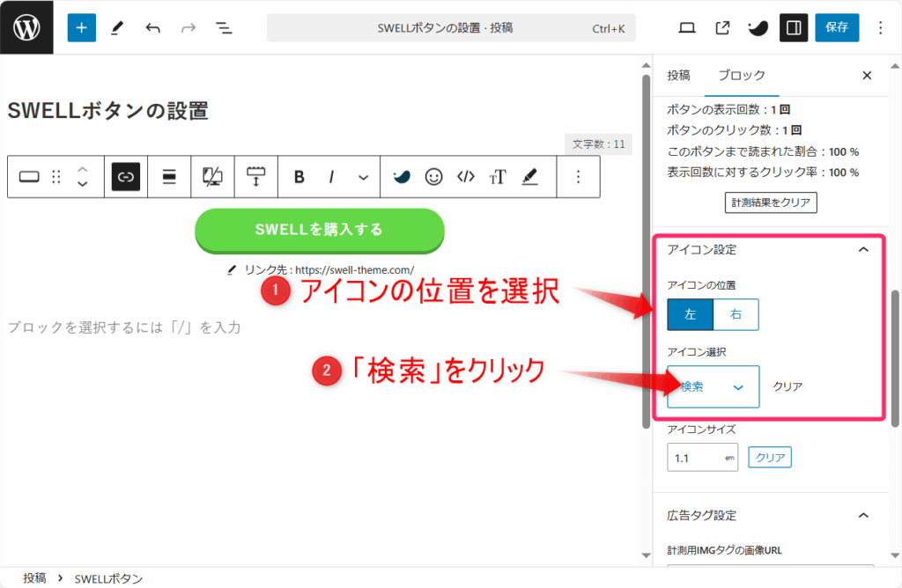Toggle bold formatting on button text
This screenshot has height=588, width=902.
[x=299, y=176]
